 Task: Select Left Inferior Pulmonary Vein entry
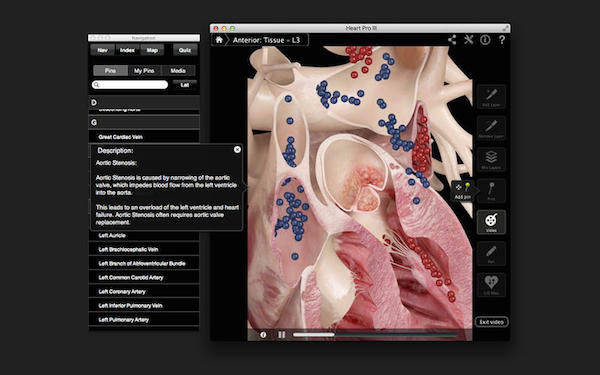[144, 305]
